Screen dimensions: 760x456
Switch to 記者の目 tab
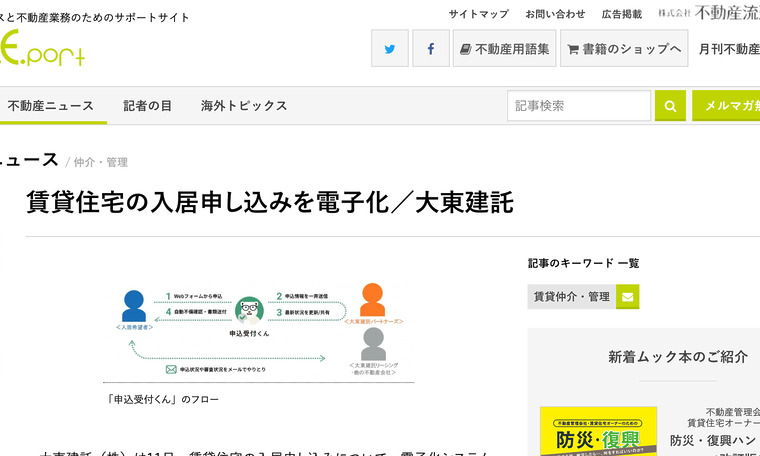pyautogui.click(x=147, y=105)
